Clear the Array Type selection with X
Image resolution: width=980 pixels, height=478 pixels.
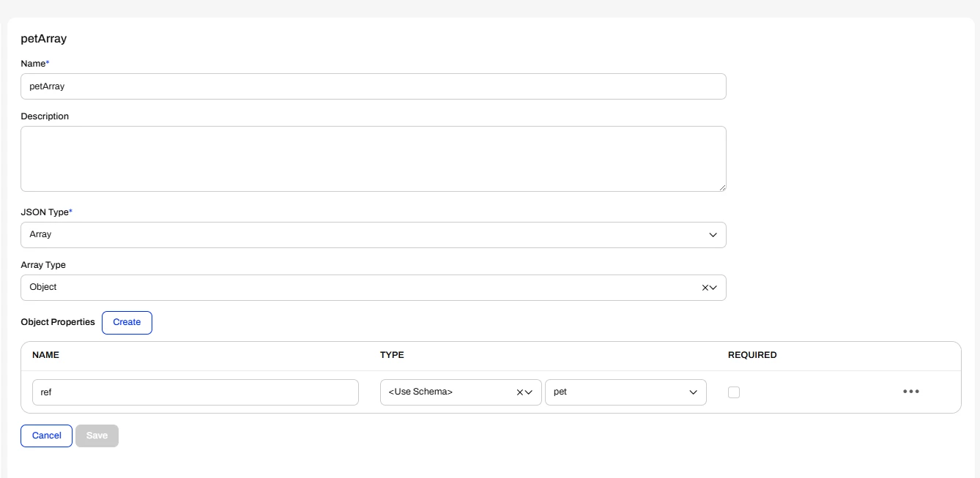(x=705, y=288)
